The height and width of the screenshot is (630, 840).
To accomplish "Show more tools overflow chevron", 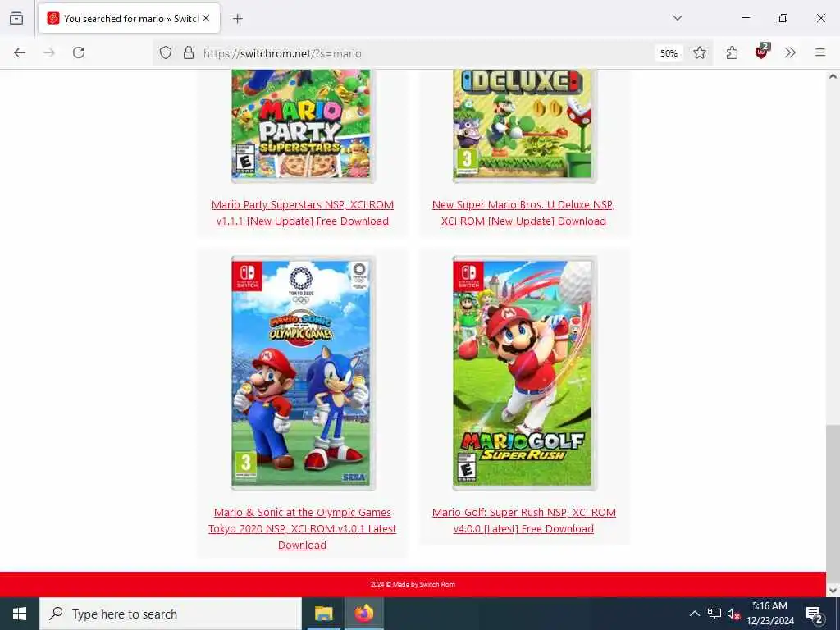I will pos(790,52).
